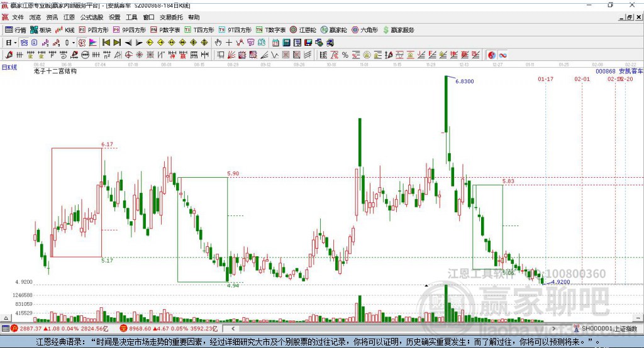Open the 设置 menu
Screen dimensions: 644x348
(114, 17)
